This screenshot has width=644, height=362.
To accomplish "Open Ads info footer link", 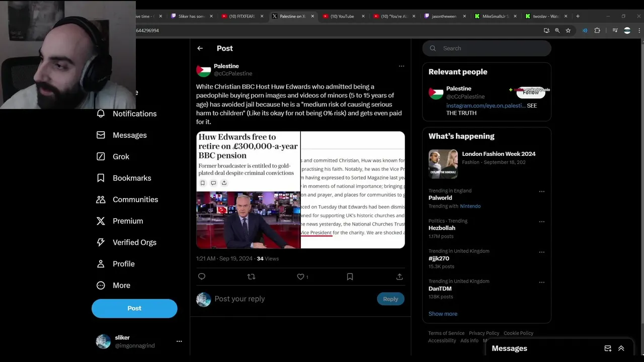I will 469,340.
